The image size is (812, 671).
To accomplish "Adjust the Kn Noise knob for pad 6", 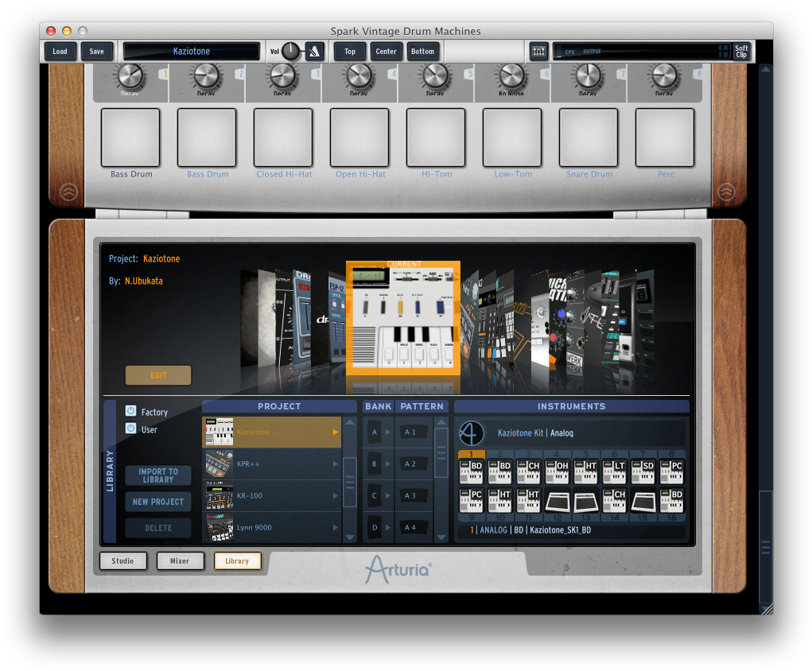I will tap(511, 76).
